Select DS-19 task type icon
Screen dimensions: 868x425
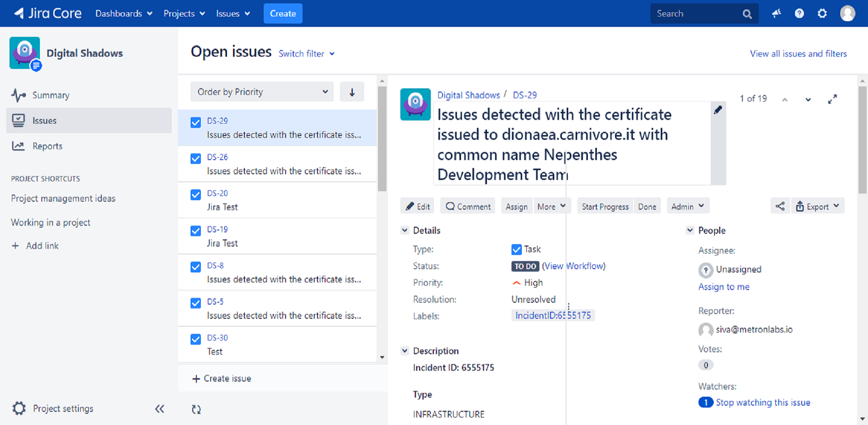pyautogui.click(x=196, y=231)
